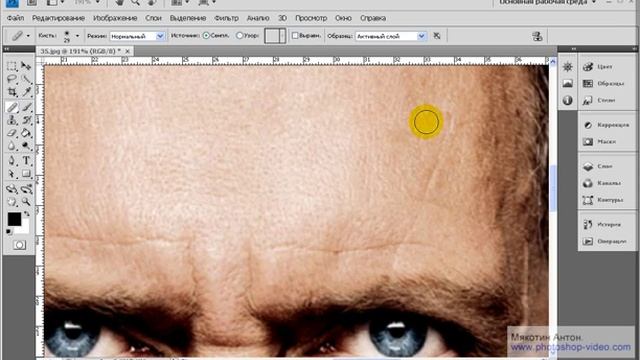Select the Rectangular Marquee tool
The image size is (640, 360).
[12, 66]
